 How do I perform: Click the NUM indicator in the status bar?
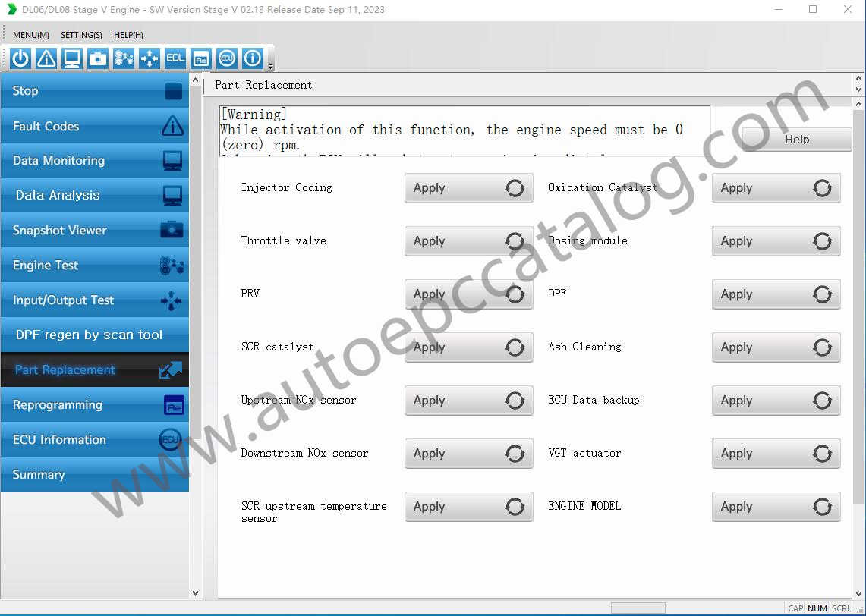tap(817, 608)
